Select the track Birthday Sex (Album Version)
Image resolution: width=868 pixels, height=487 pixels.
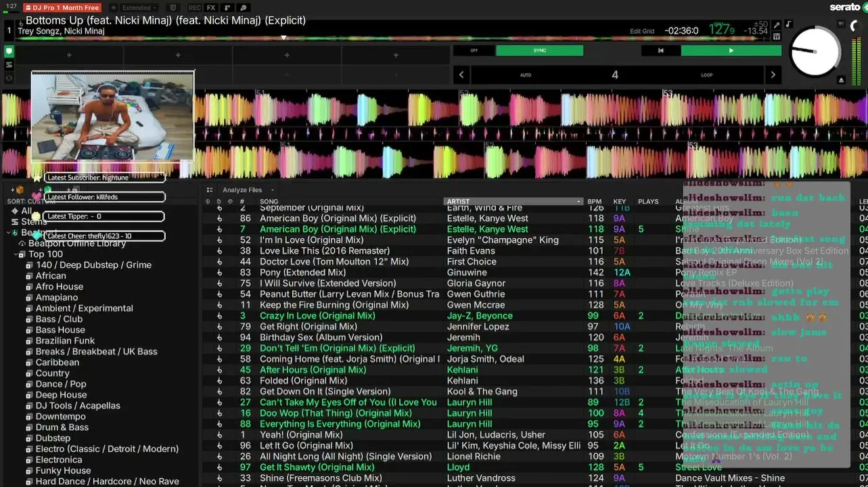click(321, 338)
